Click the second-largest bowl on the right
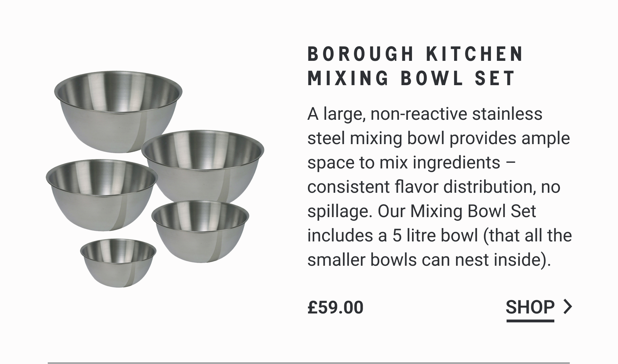The image size is (618, 364). tap(203, 167)
